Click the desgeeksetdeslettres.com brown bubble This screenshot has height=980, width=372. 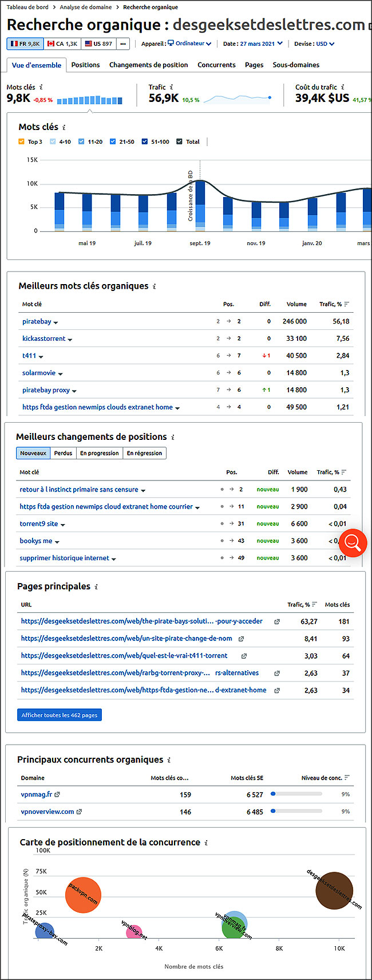[x=334, y=891]
